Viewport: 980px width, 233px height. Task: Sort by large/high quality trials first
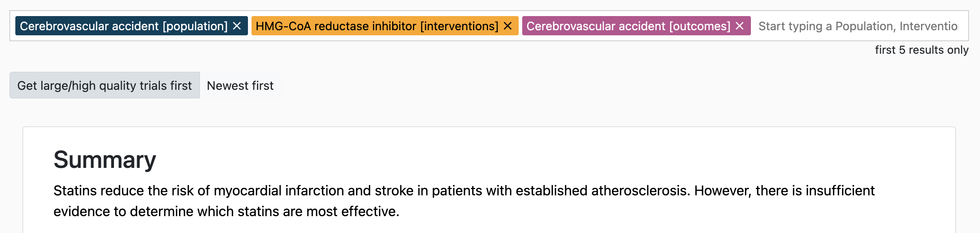click(x=105, y=85)
